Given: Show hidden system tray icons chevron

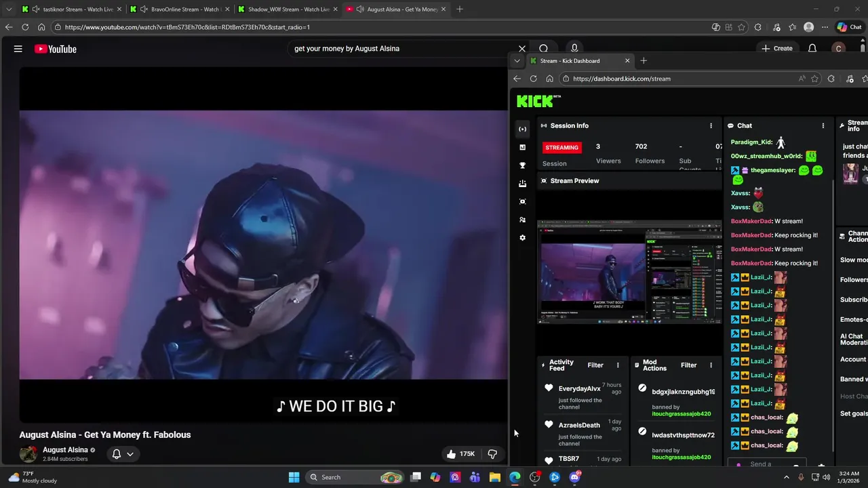Looking at the screenshot, I should pyautogui.click(x=786, y=477).
